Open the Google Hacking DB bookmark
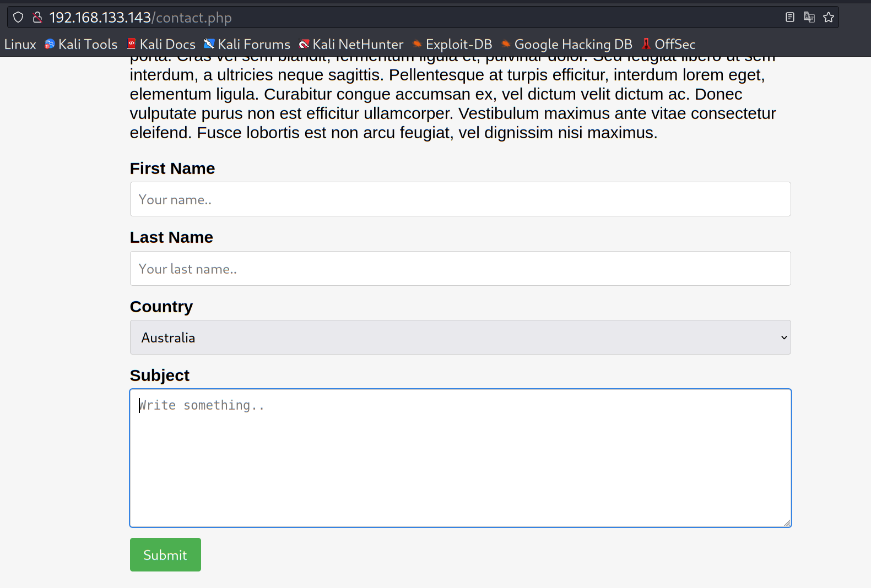The height and width of the screenshot is (588, 871). (567, 44)
